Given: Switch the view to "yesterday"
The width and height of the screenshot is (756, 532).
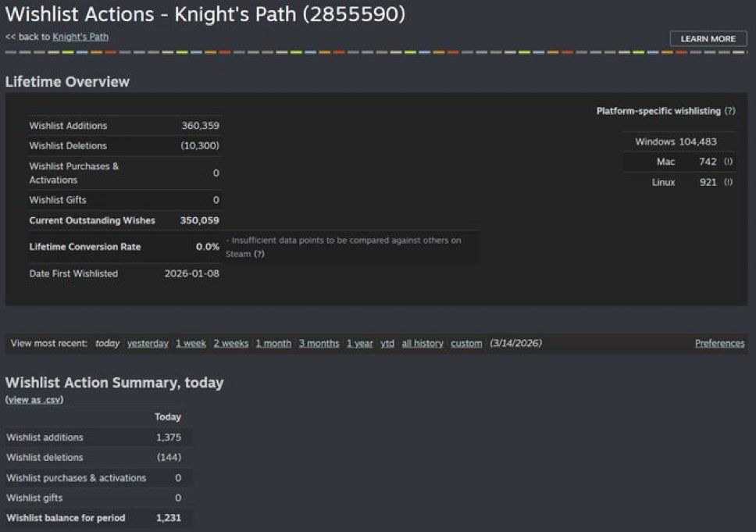Looking at the screenshot, I should (x=148, y=343).
